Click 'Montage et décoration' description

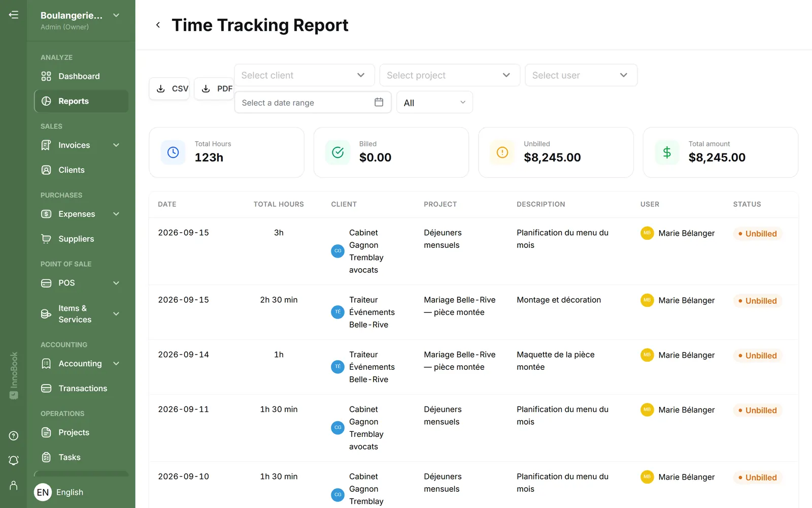tap(559, 300)
